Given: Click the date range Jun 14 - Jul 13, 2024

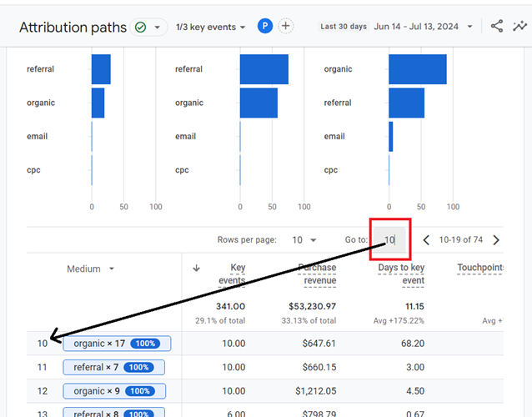Looking at the screenshot, I should tap(416, 27).
